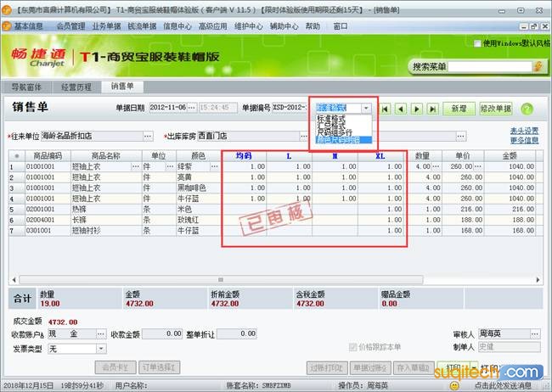Click the 会员卡 button

tap(115, 367)
